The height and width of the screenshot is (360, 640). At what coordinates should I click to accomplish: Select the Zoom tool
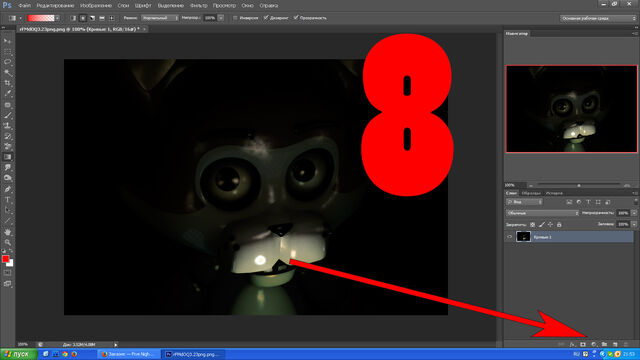pyautogui.click(x=7, y=242)
